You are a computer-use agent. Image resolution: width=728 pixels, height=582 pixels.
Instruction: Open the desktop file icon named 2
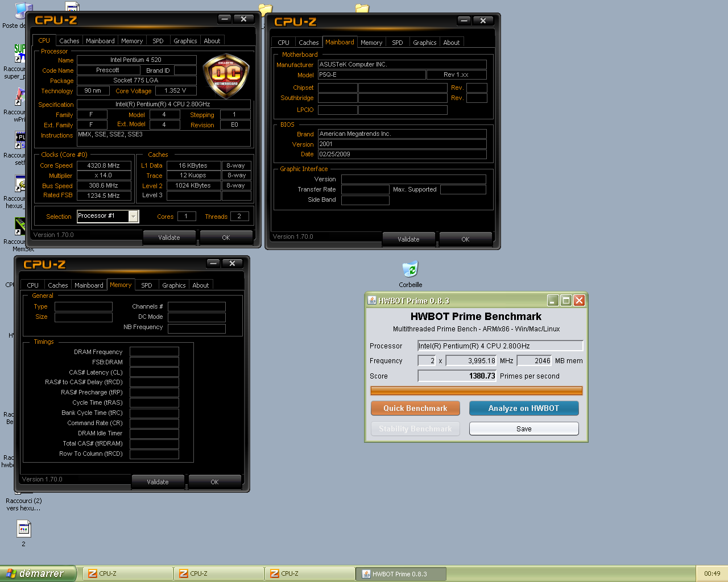point(23,529)
